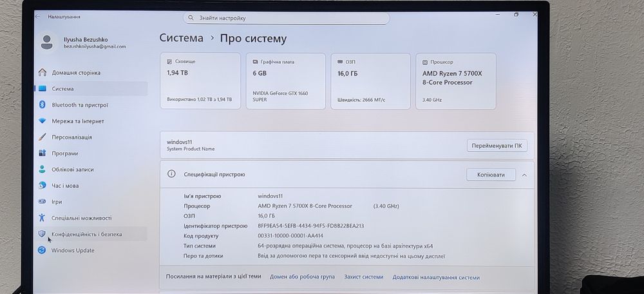Open the Графічна плата 6 GB card

click(286, 81)
